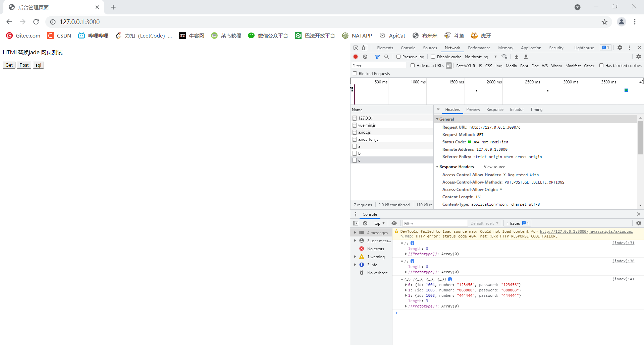Open Chrome profile avatar
644x345 pixels.
(x=622, y=22)
